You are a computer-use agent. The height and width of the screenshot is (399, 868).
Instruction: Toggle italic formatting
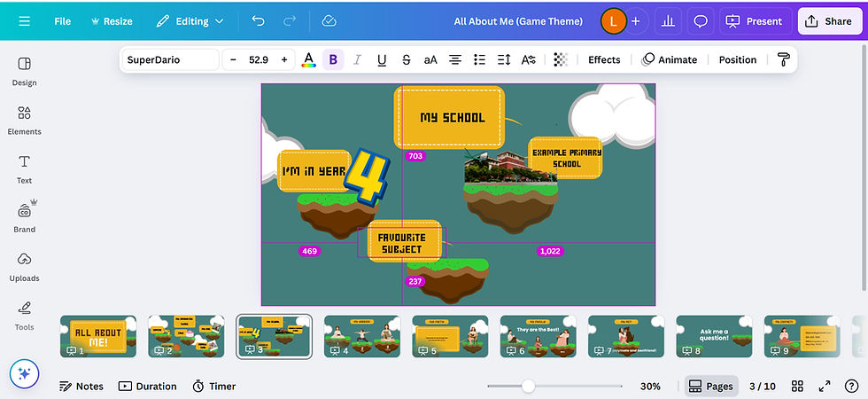357,60
